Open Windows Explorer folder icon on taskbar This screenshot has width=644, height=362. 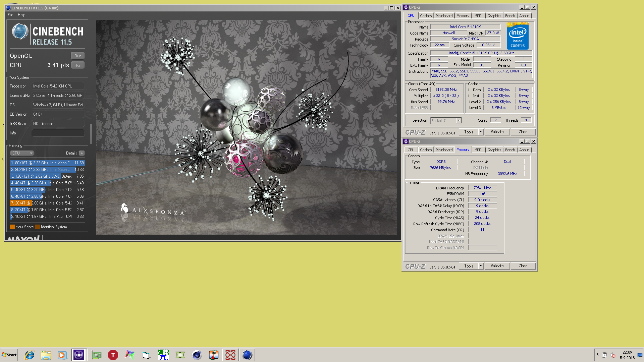coord(46,355)
